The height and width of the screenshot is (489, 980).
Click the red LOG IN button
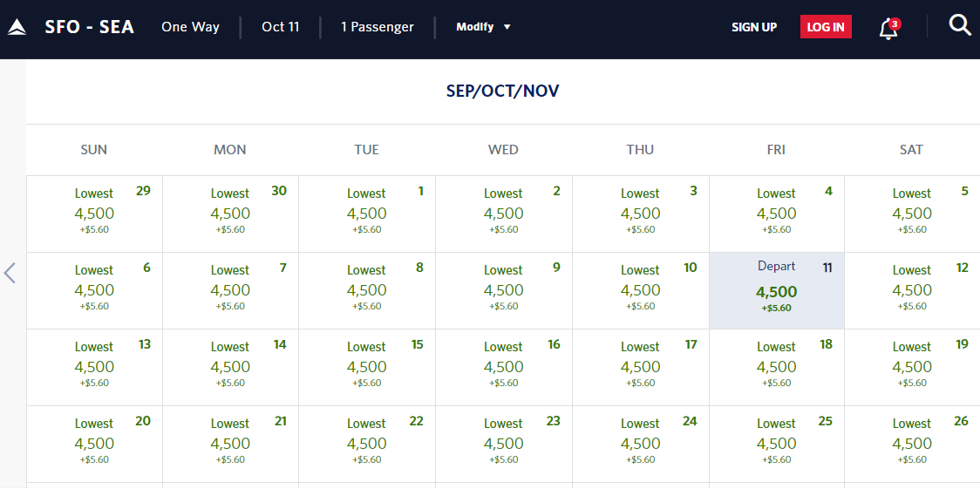(x=826, y=27)
